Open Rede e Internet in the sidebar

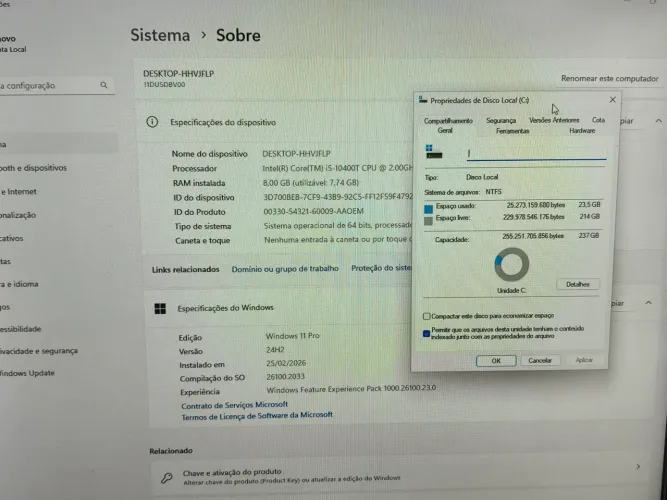[x=19, y=192]
